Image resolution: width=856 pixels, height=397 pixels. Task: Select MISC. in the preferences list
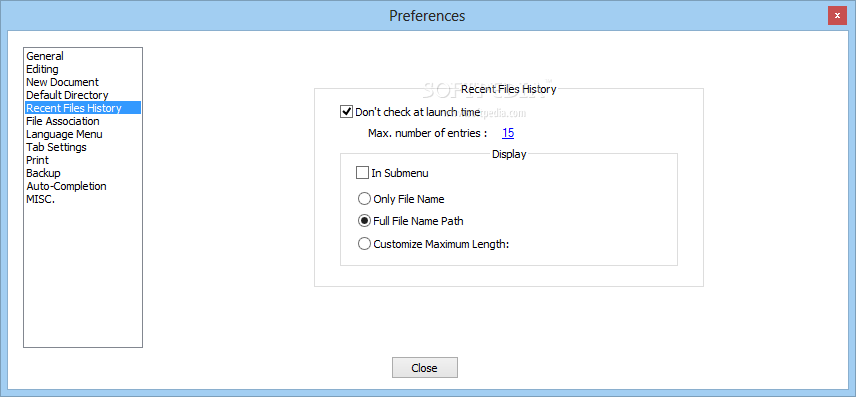[x=82, y=199]
